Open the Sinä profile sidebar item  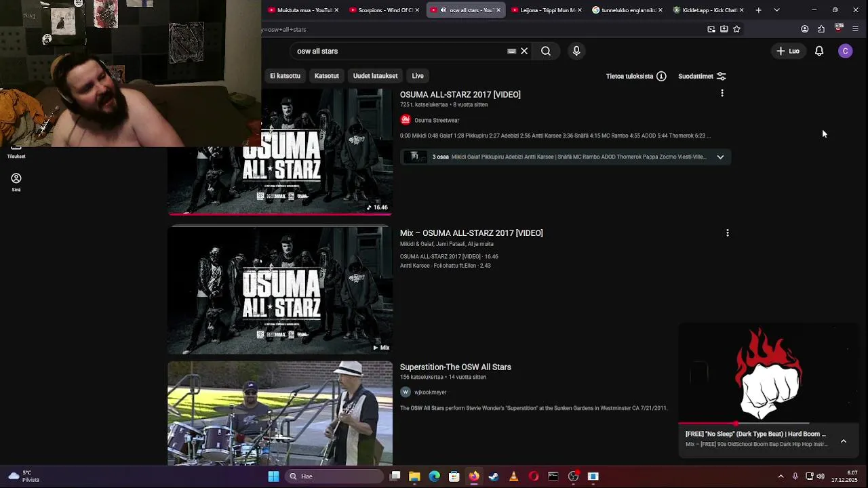pyautogui.click(x=16, y=182)
